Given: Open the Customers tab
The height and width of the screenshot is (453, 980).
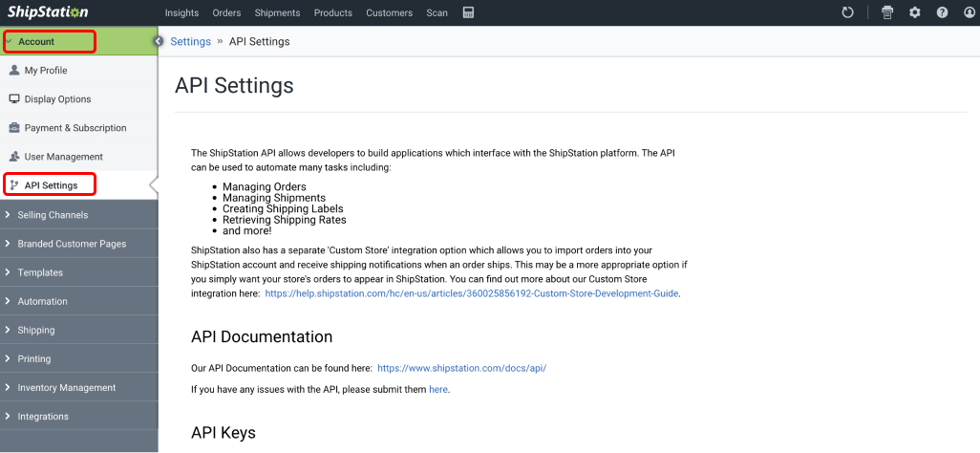Looking at the screenshot, I should pyautogui.click(x=390, y=12).
